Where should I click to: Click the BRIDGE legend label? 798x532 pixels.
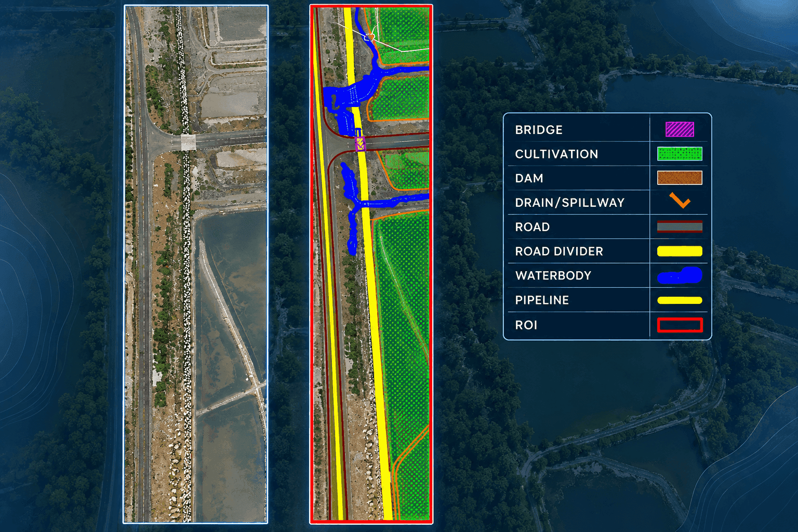tap(539, 130)
